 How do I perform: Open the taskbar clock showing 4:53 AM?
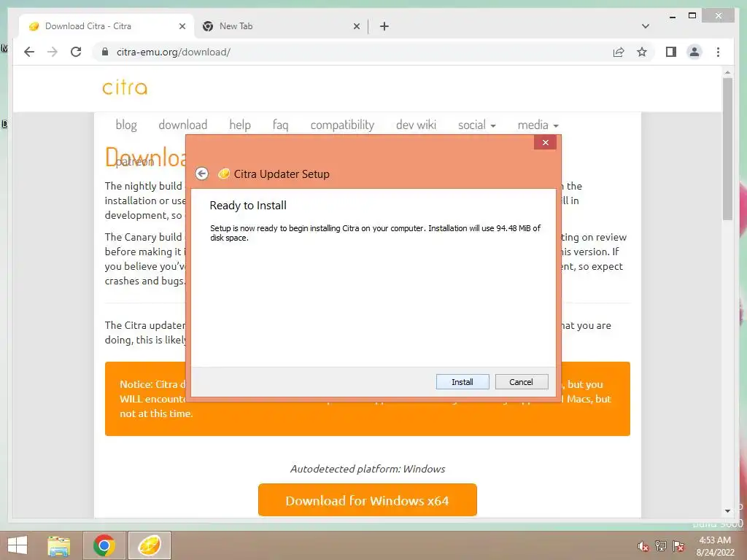[x=715, y=546]
